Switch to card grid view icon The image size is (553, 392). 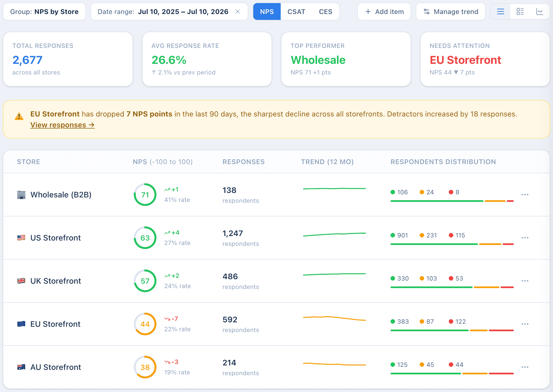tap(520, 11)
